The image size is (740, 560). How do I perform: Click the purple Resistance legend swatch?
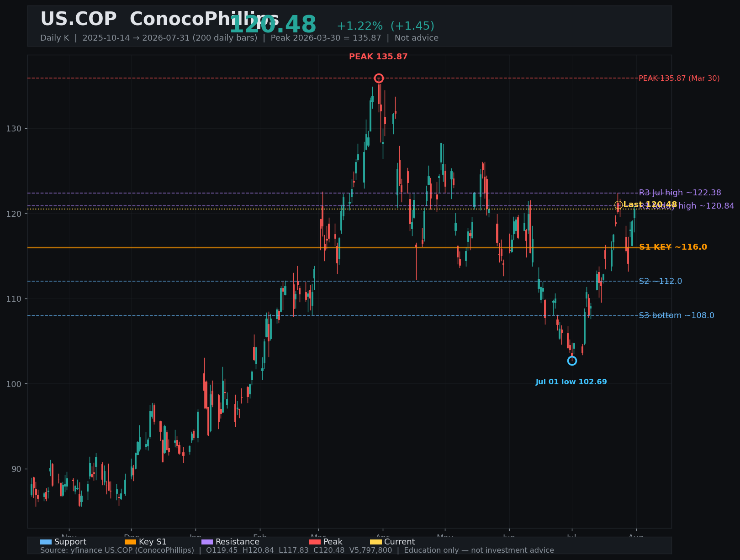point(207,542)
